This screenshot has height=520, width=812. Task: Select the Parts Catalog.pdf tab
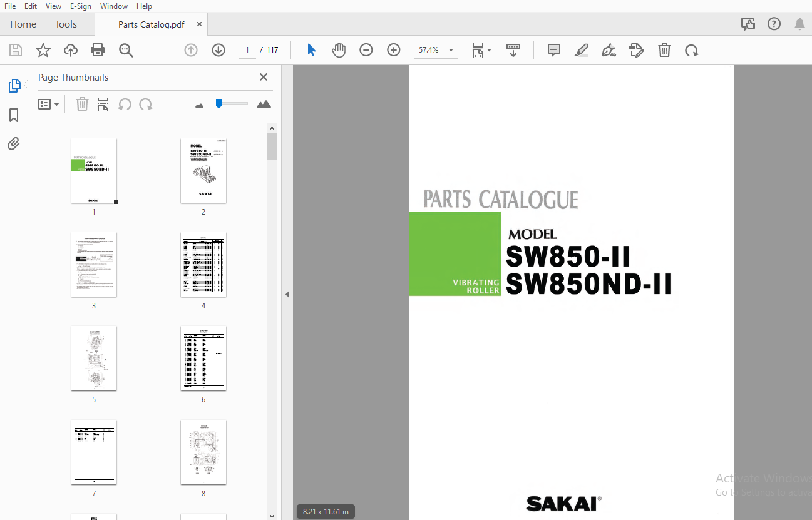[x=151, y=24]
